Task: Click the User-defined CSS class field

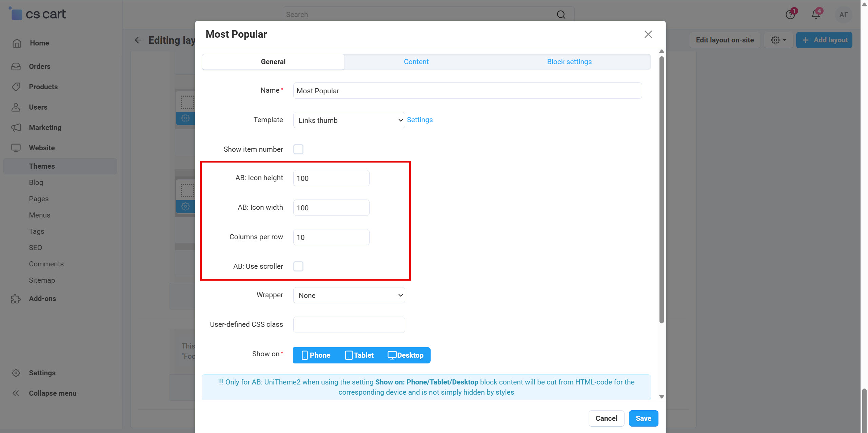Action: 349,325
